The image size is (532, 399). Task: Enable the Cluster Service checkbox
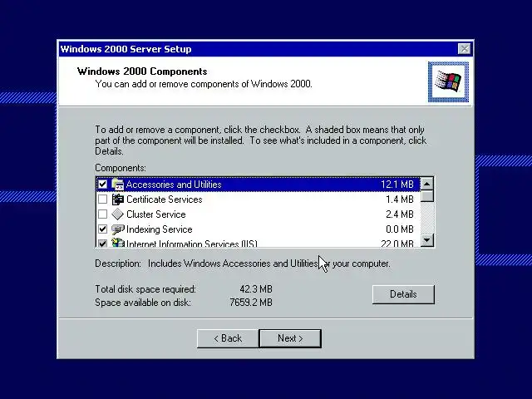point(102,214)
